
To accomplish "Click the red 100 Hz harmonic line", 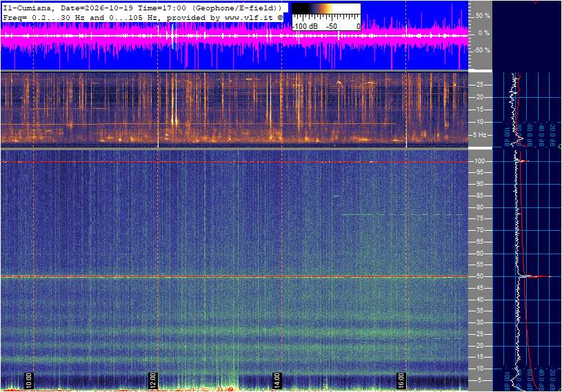I will tap(234, 162).
